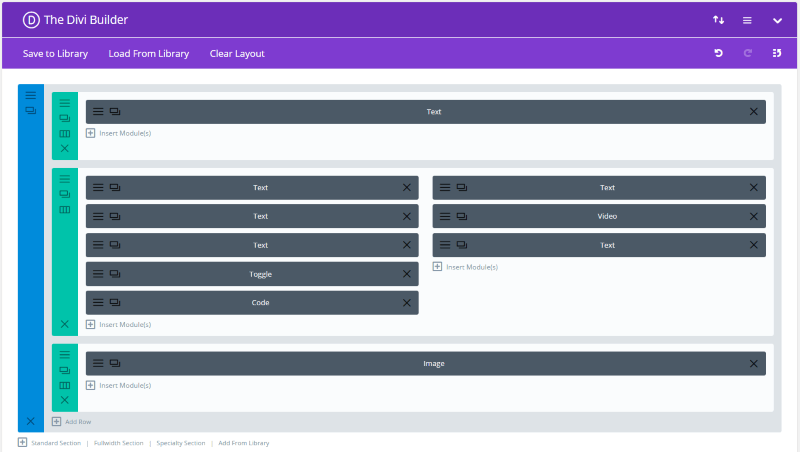This screenshot has width=800, height=452.
Task: Collapse the Divi Builder panel with the chevron
Action: pos(777,20)
